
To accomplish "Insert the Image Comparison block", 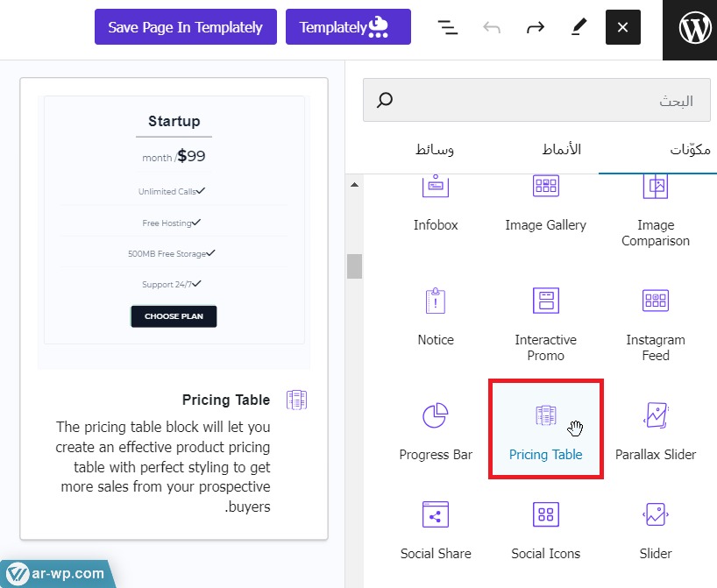I will [655, 210].
